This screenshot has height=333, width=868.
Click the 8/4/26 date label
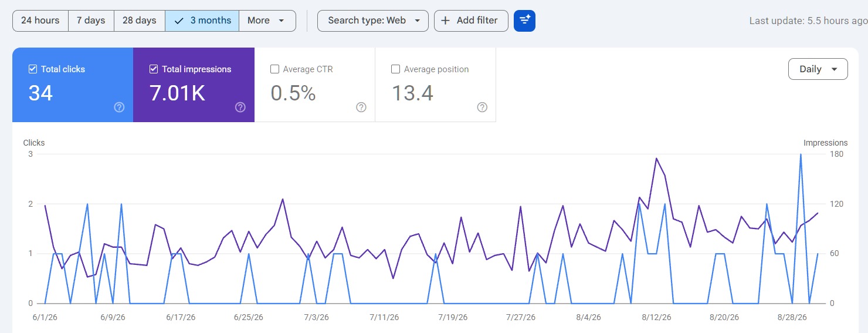pyautogui.click(x=588, y=317)
